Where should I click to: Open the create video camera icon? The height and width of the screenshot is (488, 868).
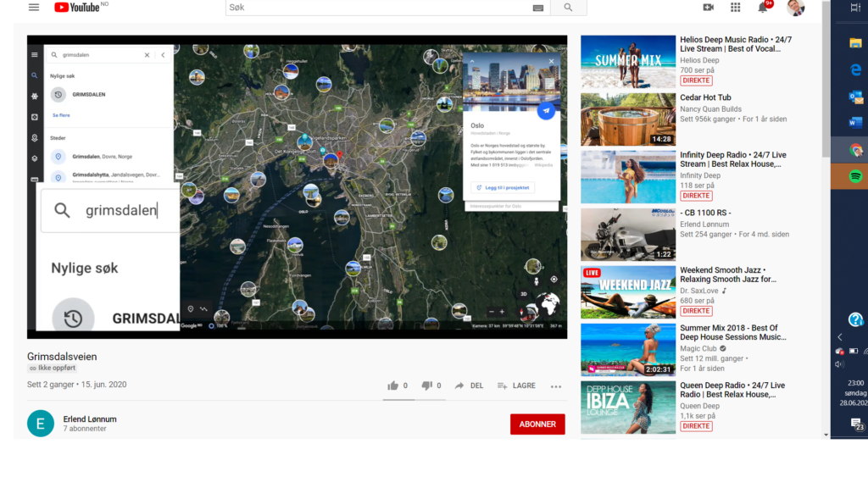pyautogui.click(x=708, y=7)
